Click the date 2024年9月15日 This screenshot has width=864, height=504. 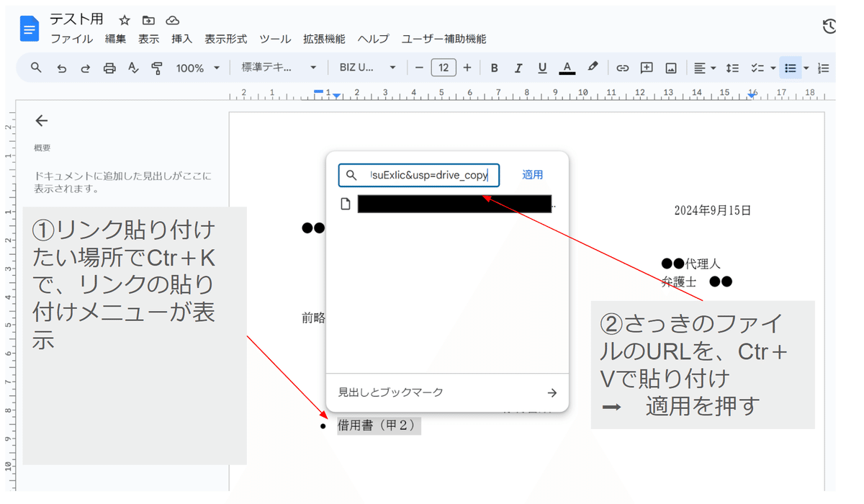713,210
